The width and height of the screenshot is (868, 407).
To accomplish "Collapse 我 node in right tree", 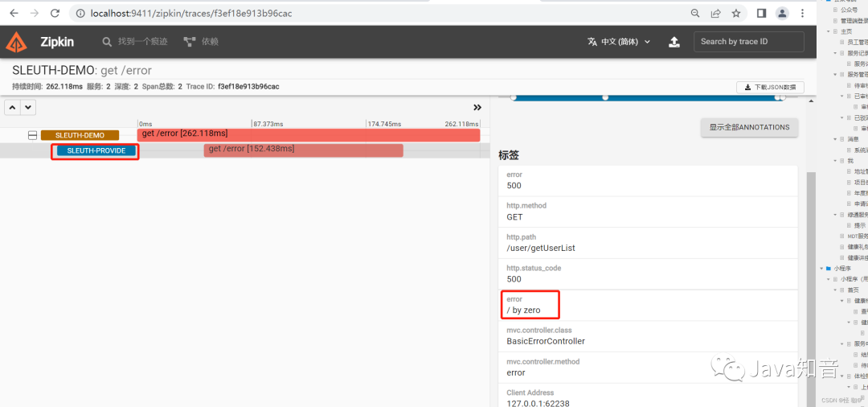I will [x=835, y=161].
